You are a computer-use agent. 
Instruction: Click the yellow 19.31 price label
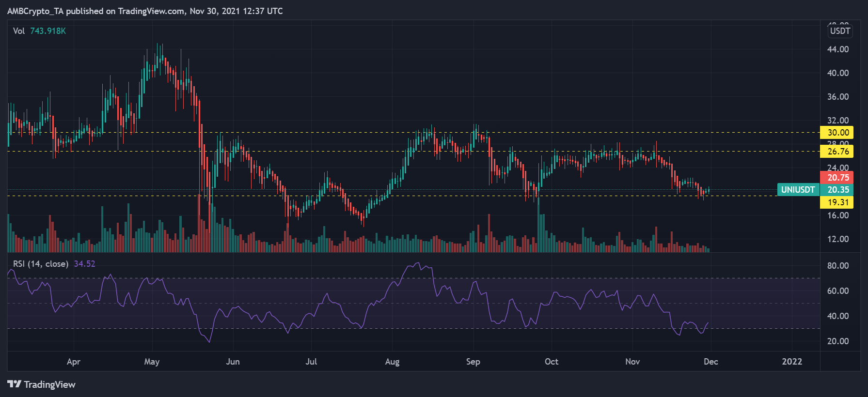[836, 202]
